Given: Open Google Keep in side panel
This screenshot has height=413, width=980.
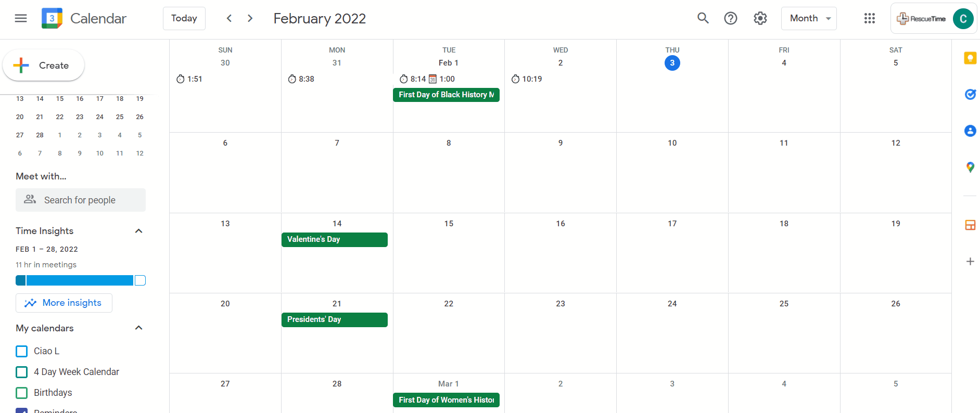Looking at the screenshot, I should (x=970, y=58).
